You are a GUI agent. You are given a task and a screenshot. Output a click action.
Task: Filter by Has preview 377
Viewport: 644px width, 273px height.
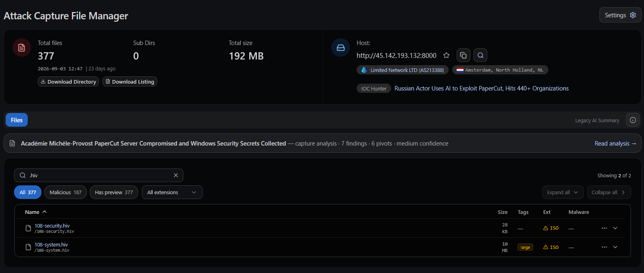tap(114, 192)
